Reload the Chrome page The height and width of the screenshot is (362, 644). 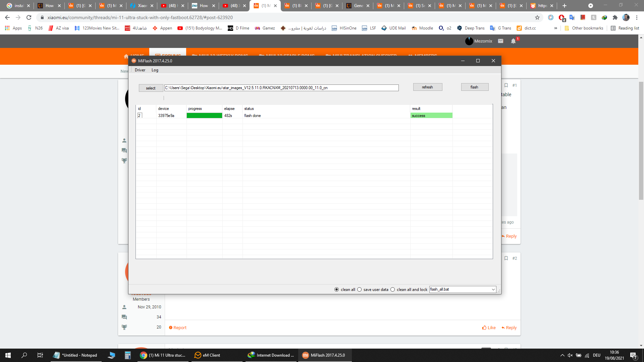click(x=29, y=17)
